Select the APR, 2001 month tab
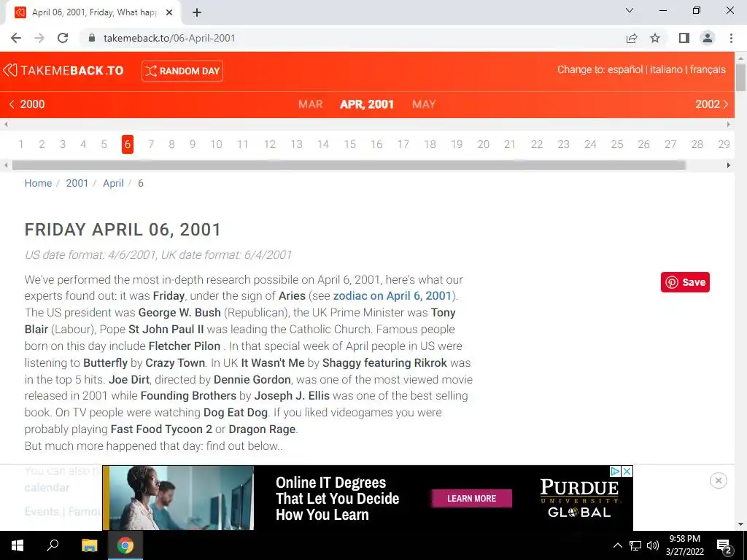747x560 pixels. pos(367,104)
